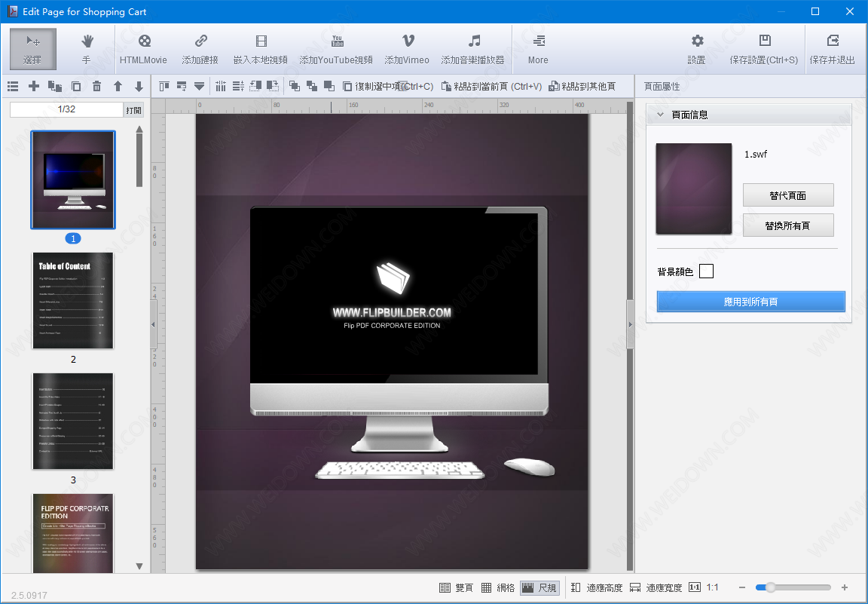Add a new page with plus icon
868x604 pixels.
(x=34, y=87)
